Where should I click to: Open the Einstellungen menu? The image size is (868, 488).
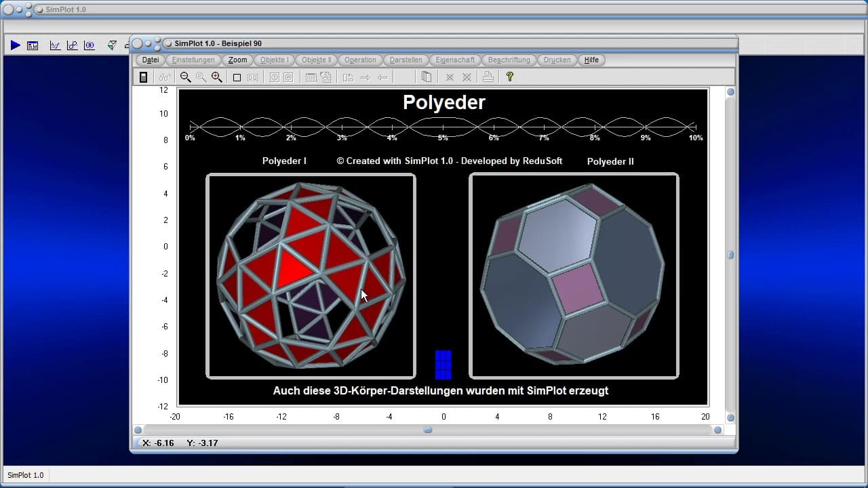(193, 60)
